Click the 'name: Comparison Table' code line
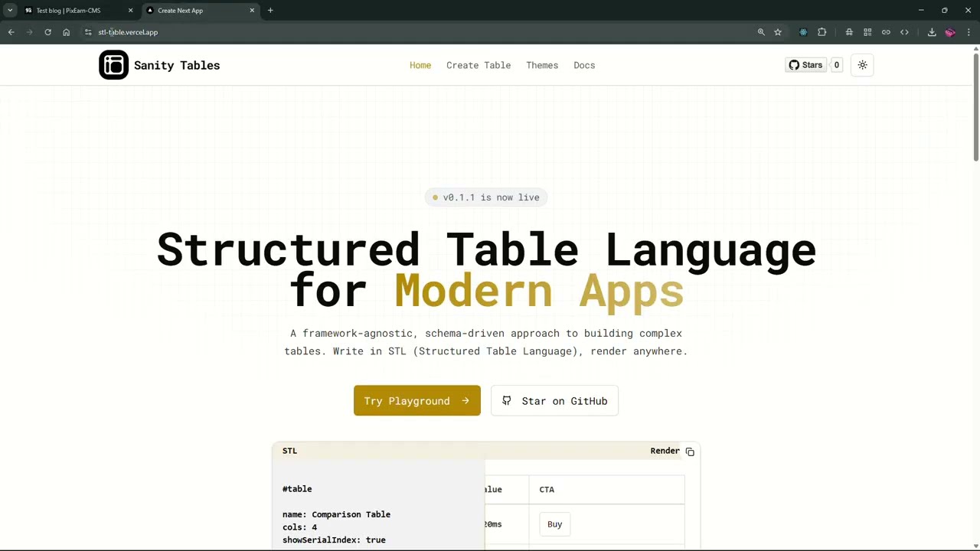980x551 pixels. [x=336, y=514]
